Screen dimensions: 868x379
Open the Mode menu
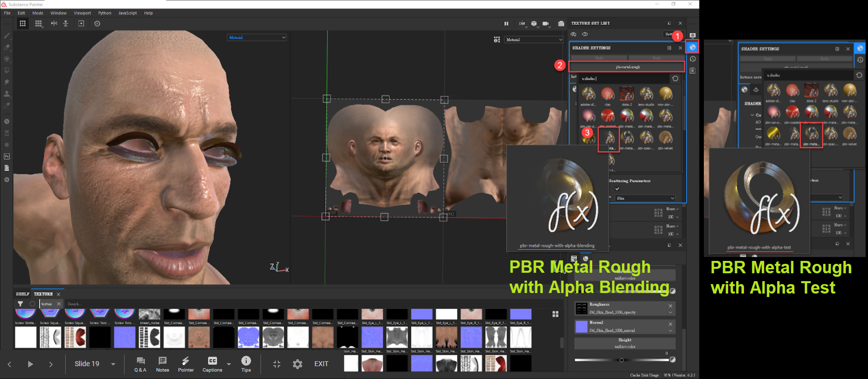click(38, 13)
